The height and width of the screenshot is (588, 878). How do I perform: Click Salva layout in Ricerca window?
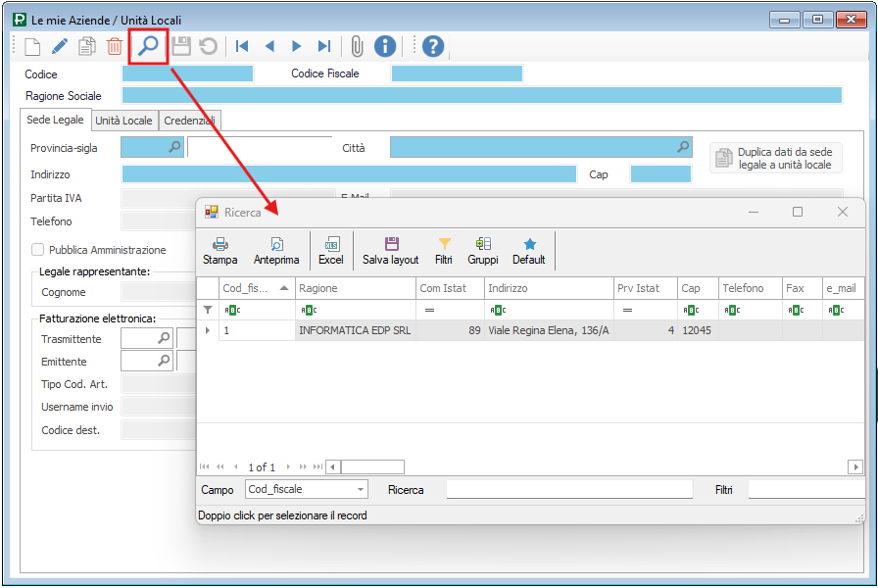tap(391, 251)
